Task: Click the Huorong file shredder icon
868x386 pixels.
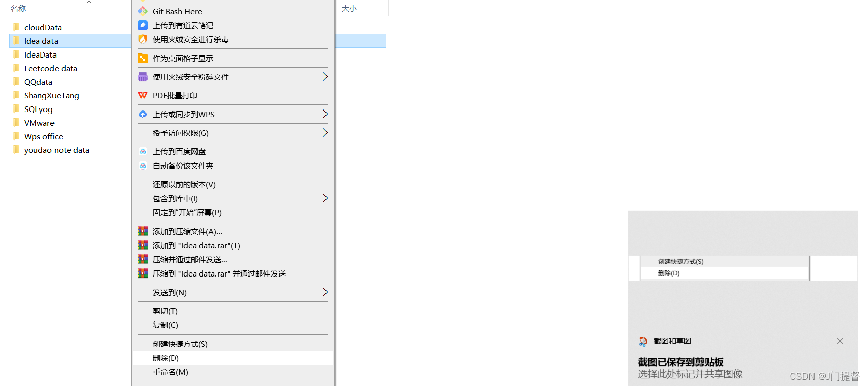Action: pos(143,77)
